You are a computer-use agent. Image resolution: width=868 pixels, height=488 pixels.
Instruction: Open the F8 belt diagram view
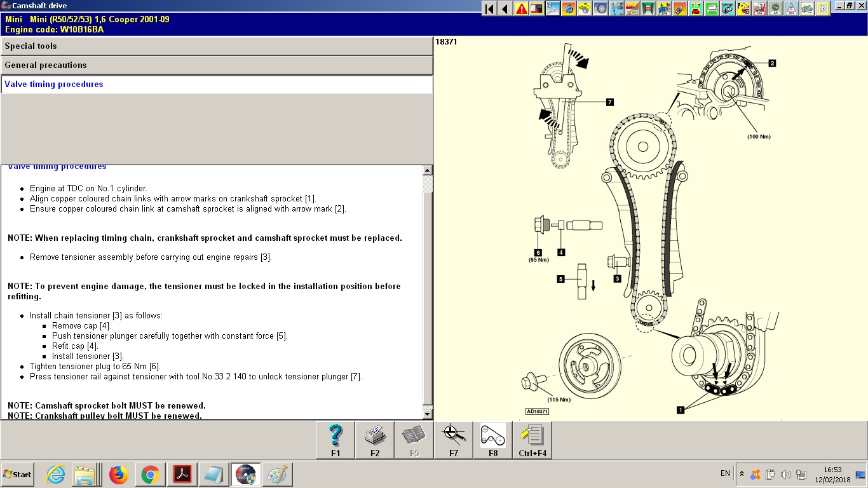(493, 440)
